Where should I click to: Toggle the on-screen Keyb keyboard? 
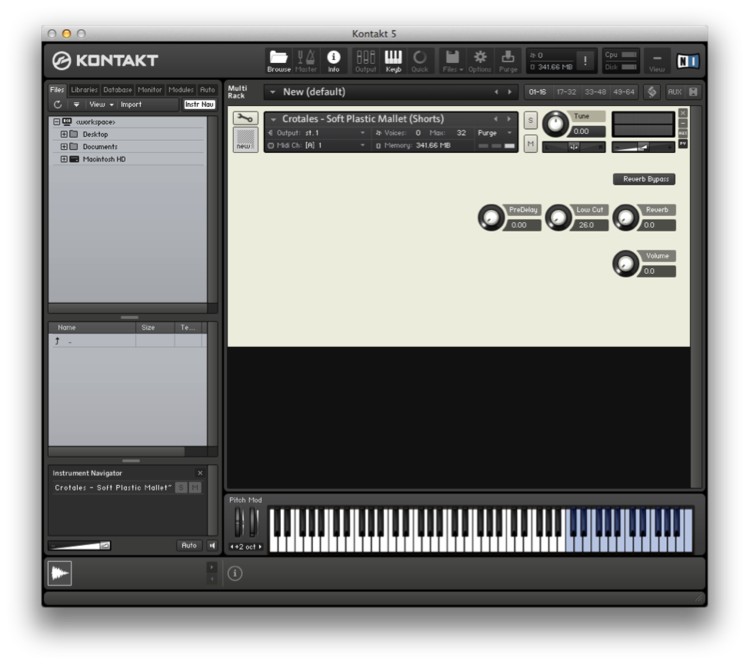click(x=393, y=61)
